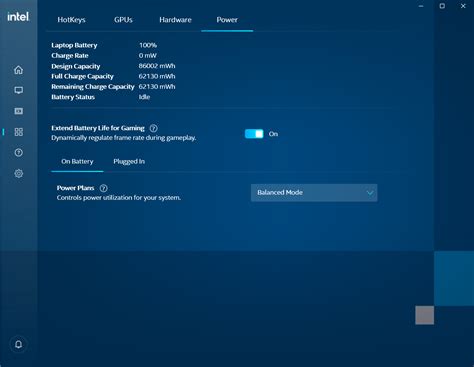Click 'Dynamically regulate frame rate during gameplay' text
This screenshot has height=367, width=474.
click(124, 138)
